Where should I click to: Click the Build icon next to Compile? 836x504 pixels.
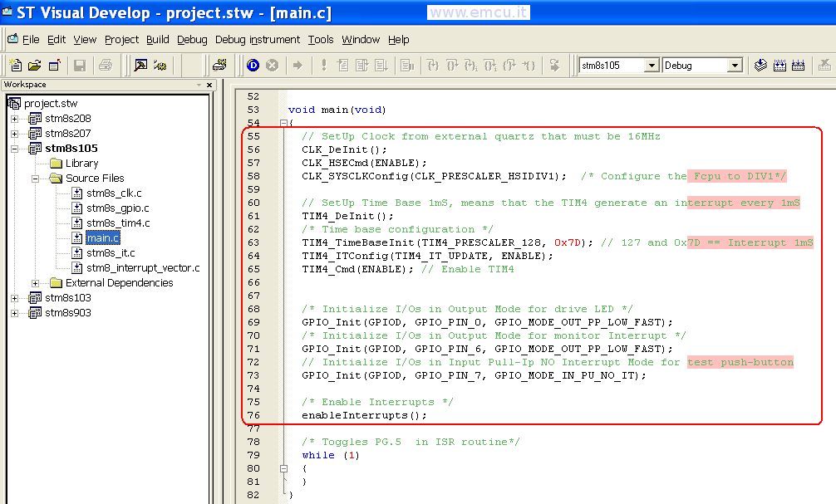click(779, 66)
